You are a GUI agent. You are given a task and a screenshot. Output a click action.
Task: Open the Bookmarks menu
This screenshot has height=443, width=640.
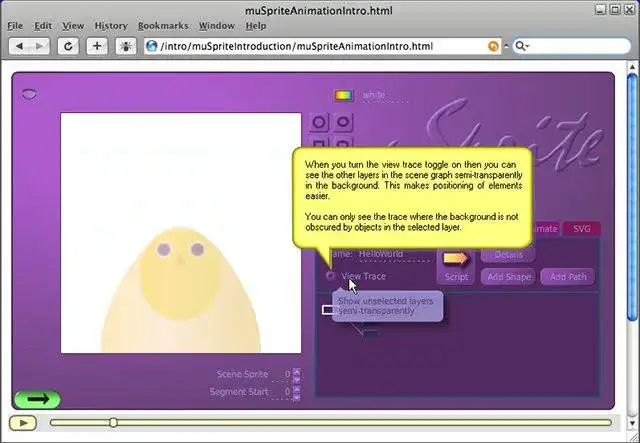163,26
